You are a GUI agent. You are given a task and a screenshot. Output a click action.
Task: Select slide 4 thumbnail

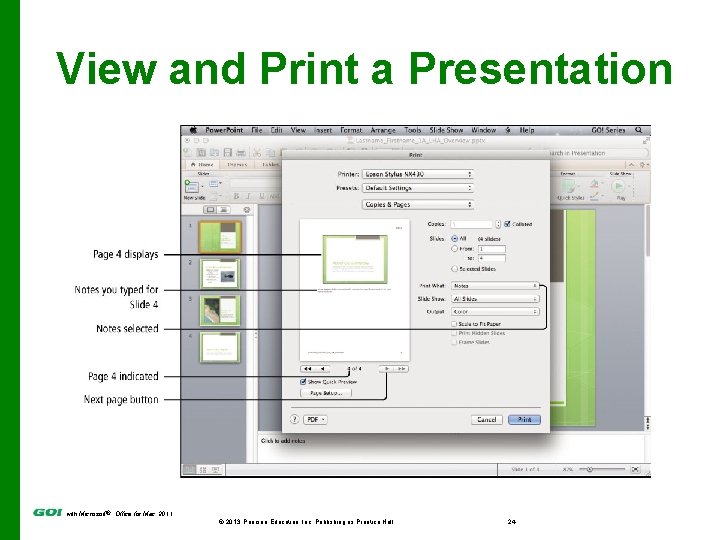point(220,348)
